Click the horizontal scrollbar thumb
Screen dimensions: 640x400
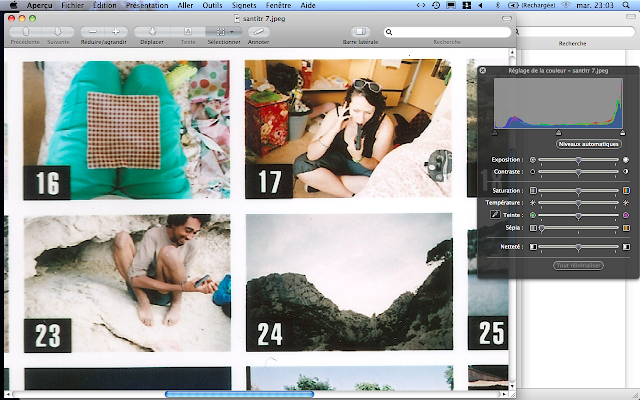pyautogui.click(x=239, y=394)
